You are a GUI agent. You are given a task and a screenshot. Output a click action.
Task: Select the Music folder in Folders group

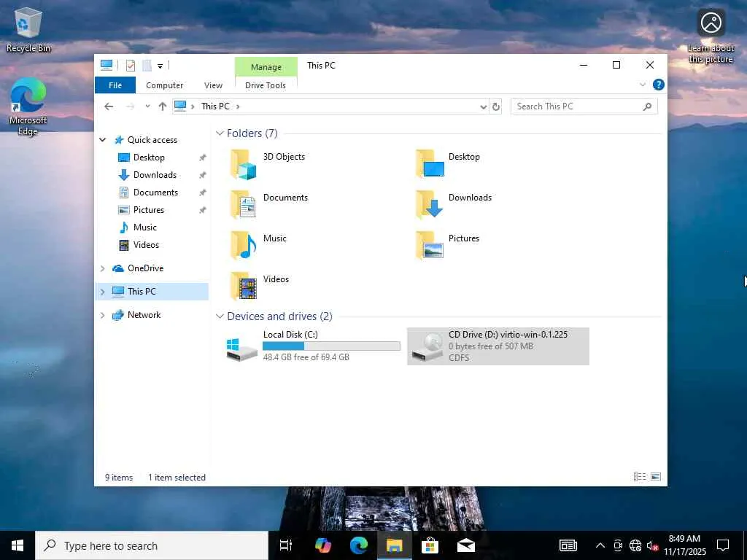[259, 246]
